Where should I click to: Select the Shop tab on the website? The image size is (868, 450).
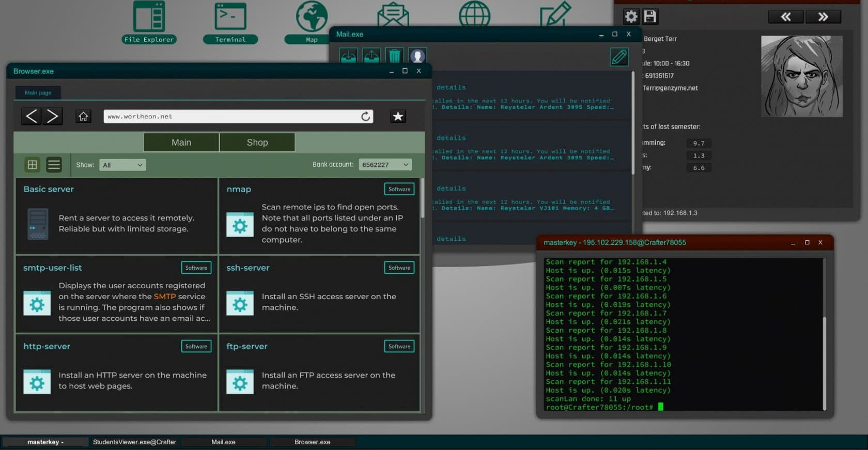point(257,143)
